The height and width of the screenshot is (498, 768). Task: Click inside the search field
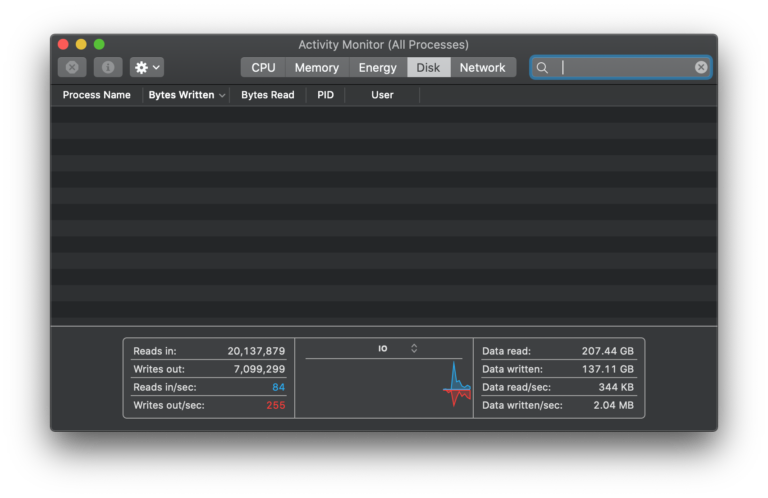pos(621,67)
